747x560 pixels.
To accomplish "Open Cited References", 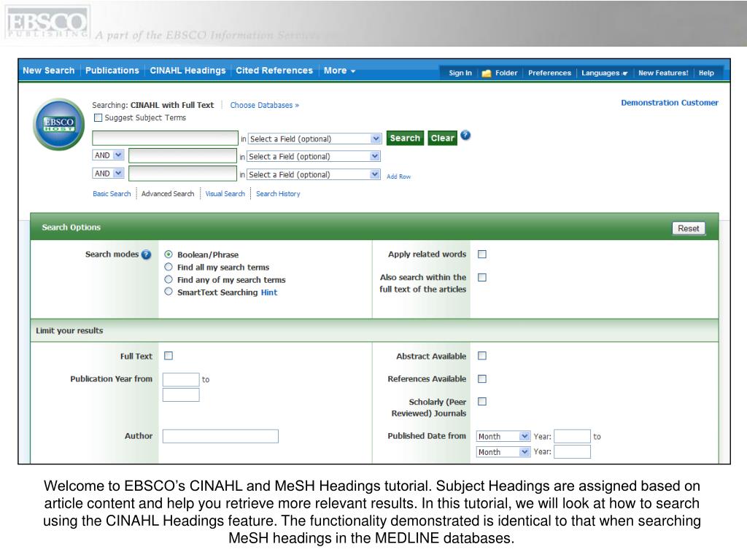I will tap(274, 71).
